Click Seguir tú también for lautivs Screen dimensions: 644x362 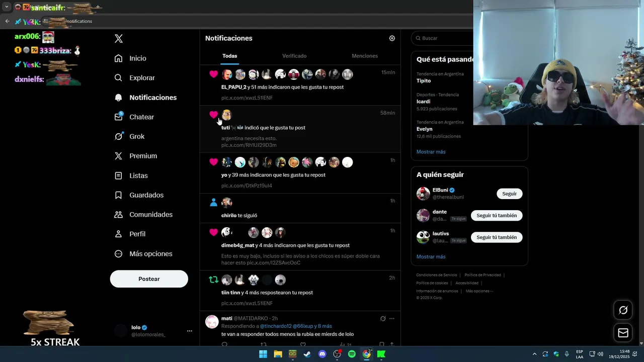pyautogui.click(x=497, y=237)
